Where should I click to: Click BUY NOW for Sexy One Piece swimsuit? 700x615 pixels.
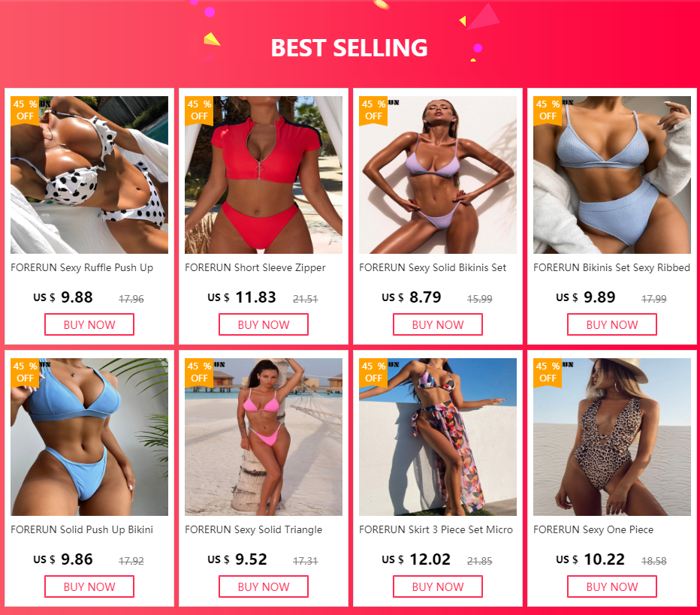point(612,586)
